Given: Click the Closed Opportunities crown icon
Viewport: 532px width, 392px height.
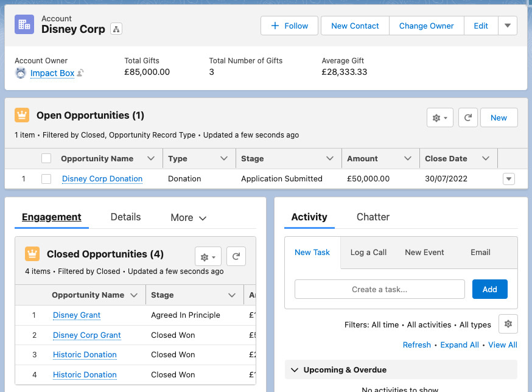Looking at the screenshot, I should coord(32,254).
